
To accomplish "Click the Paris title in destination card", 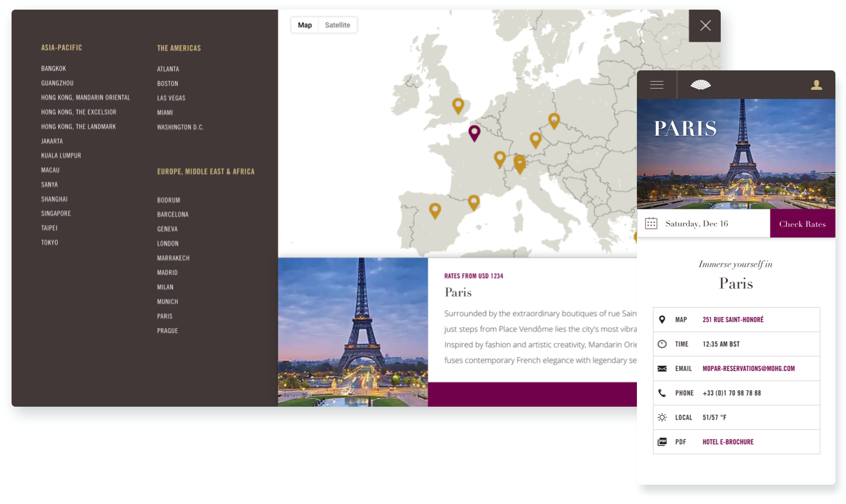I will 458,292.
